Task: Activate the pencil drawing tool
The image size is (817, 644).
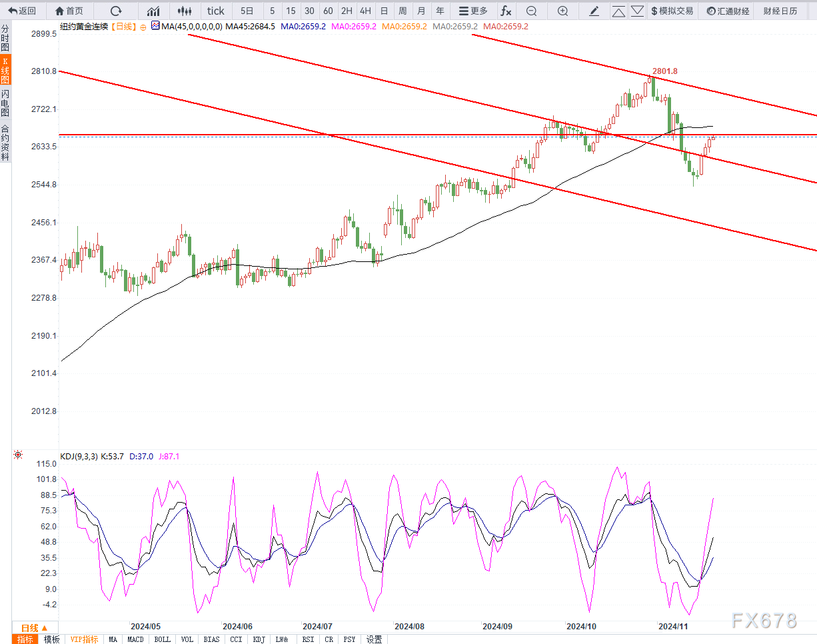Action: 594,11
